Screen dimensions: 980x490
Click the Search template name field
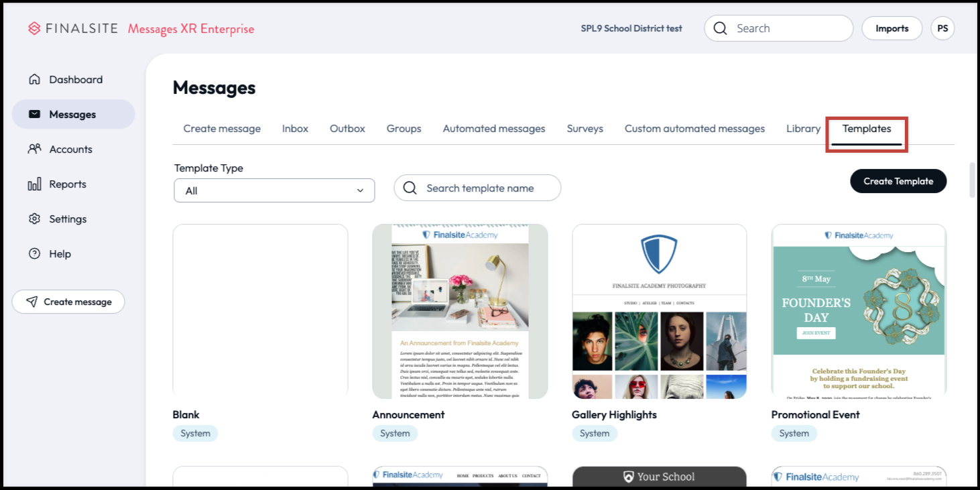coord(486,188)
